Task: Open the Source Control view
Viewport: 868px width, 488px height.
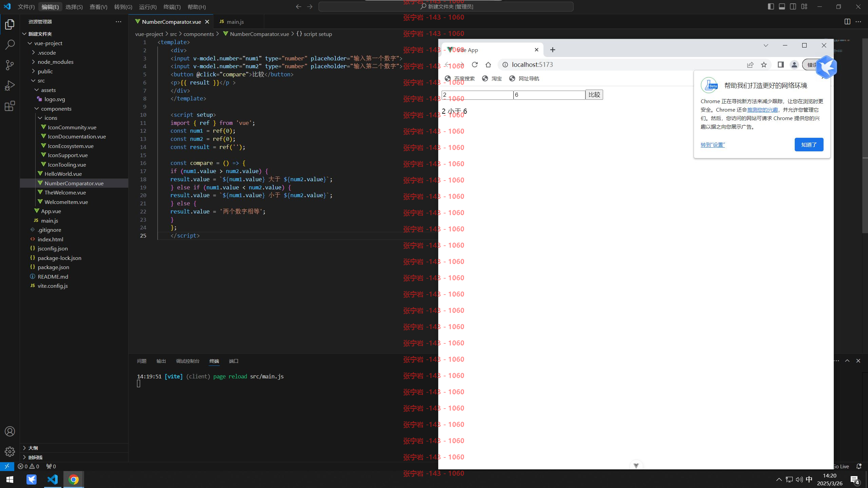Action: coord(10,65)
